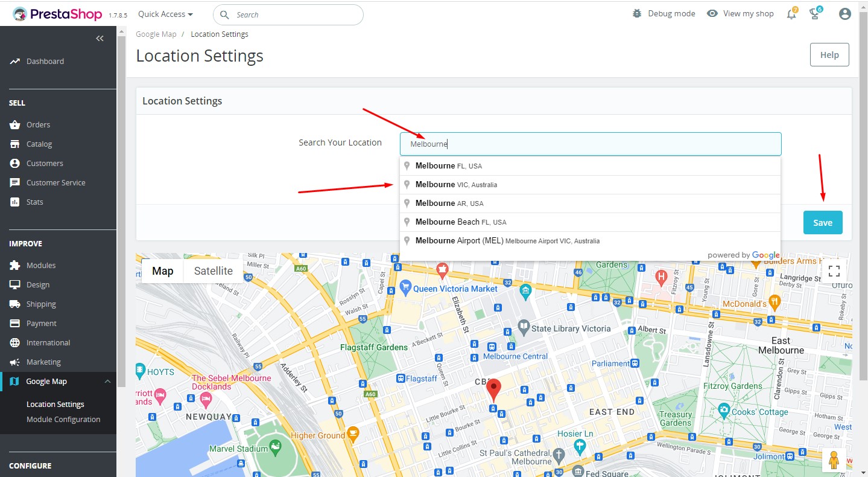Select Location Settings submenu item
The image size is (868, 477).
click(x=55, y=404)
